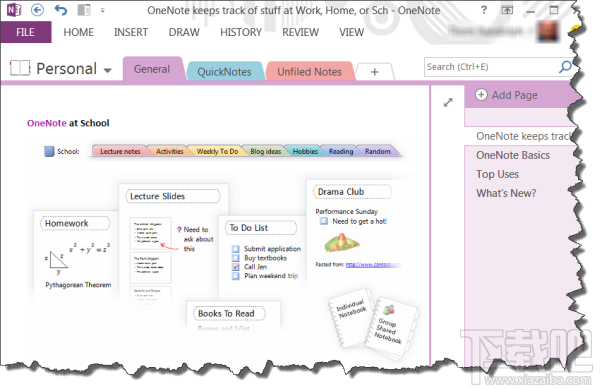Screen dimensions: 600x390
Task: Click the Hobbies tab in illustration
Action: click(x=305, y=151)
